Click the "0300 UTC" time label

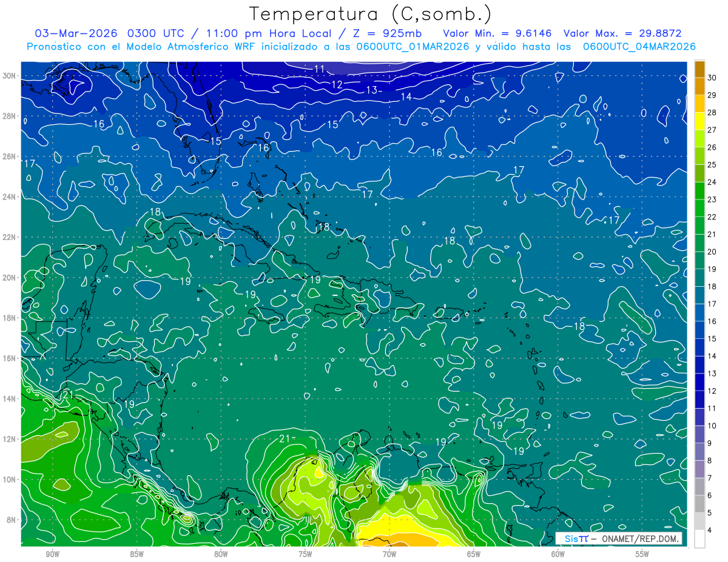(x=156, y=33)
